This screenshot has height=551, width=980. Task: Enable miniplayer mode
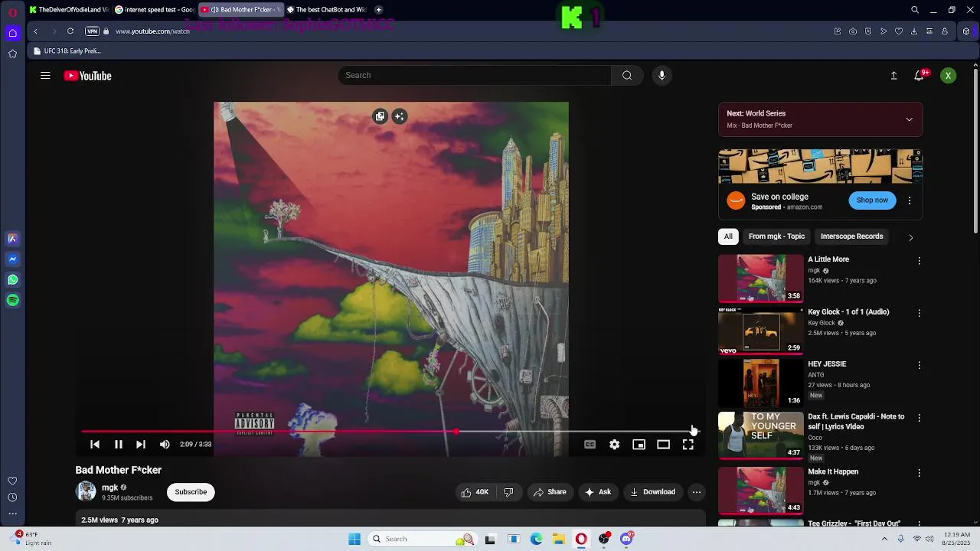coord(639,445)
